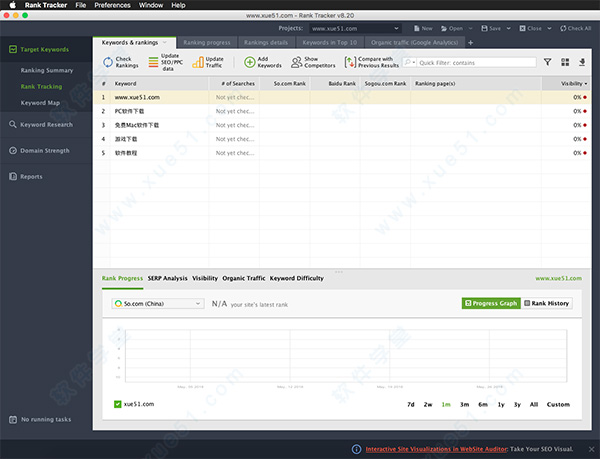Image resolution: width=600 pixels, height=459 pixels.
Task: Open the Apple menu
Action: (x=13, y=5)
